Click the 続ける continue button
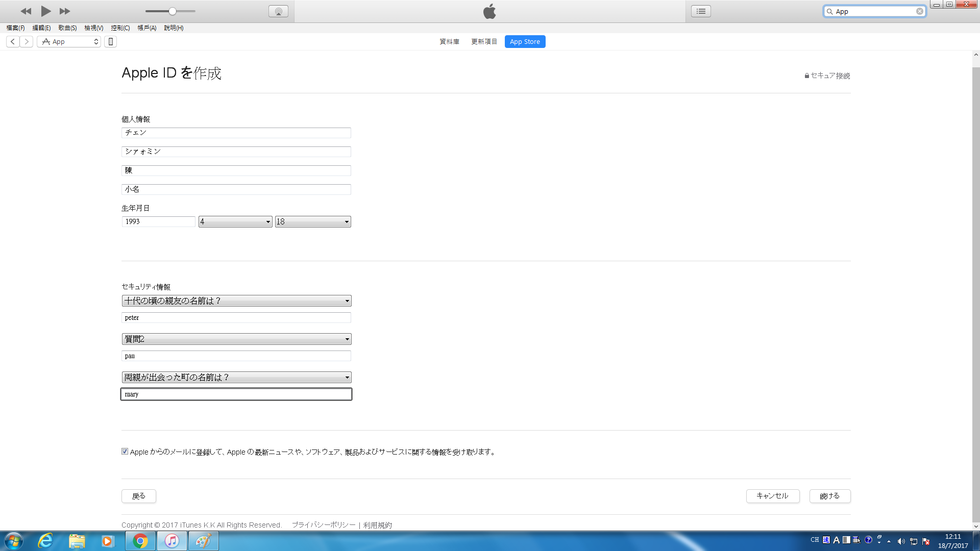The height and width of the screenshot is (551, 980). pos(829,496)
